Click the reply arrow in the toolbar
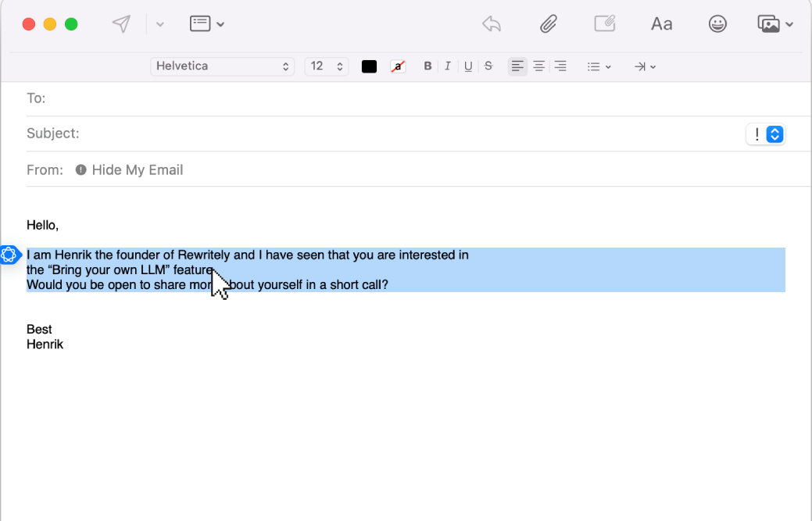812x521 pixels. point(492,23)
